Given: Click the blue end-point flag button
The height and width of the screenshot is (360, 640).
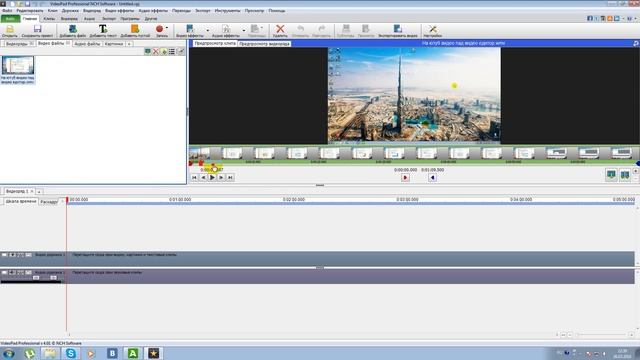Looking at the screenshot, I should coord(432,178).
